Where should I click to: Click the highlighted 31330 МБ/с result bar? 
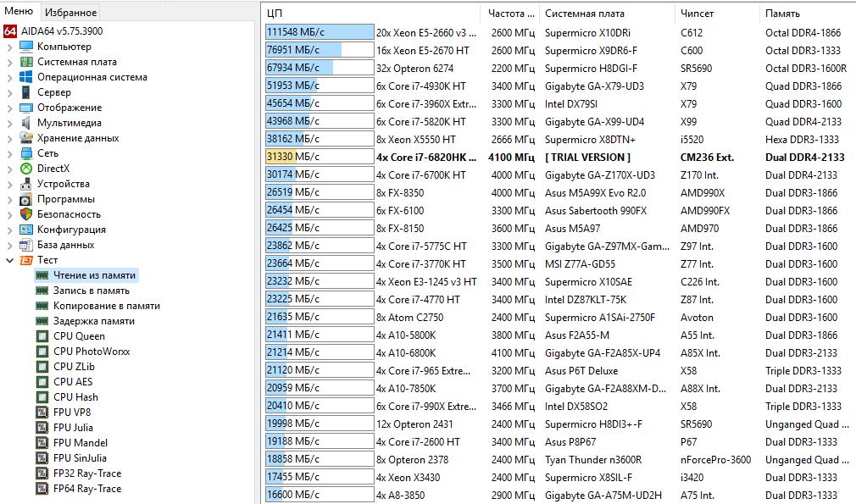coord(320,157)
